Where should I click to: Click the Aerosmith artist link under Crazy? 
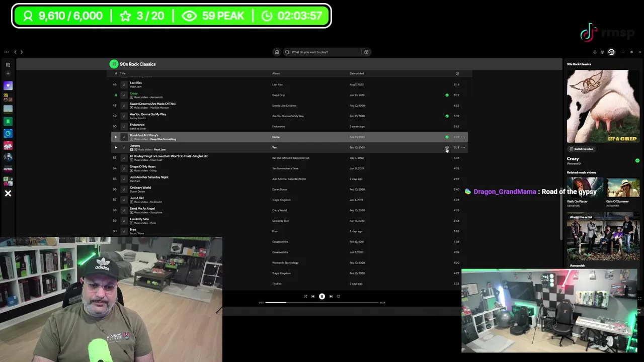click(x=574, y=163)
